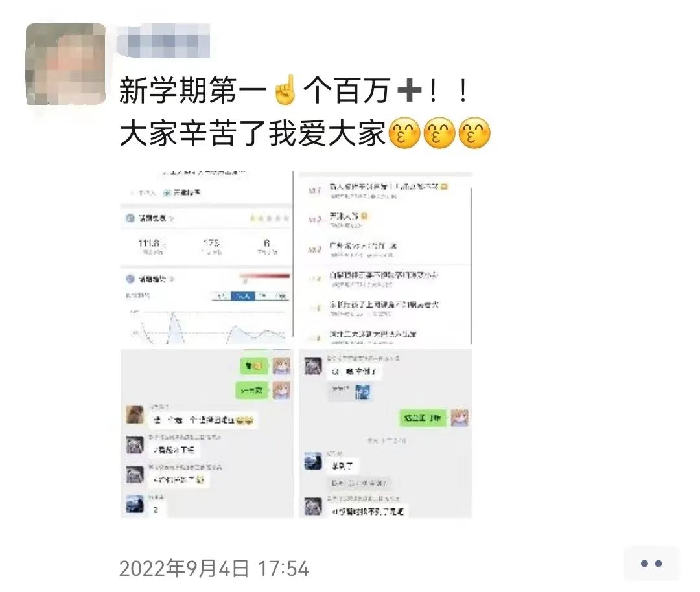Image resolution: width=700 pixels, height=592 pixels.
Task: Open the bottom-right group chat thumbnail
Action: (385, 433)
